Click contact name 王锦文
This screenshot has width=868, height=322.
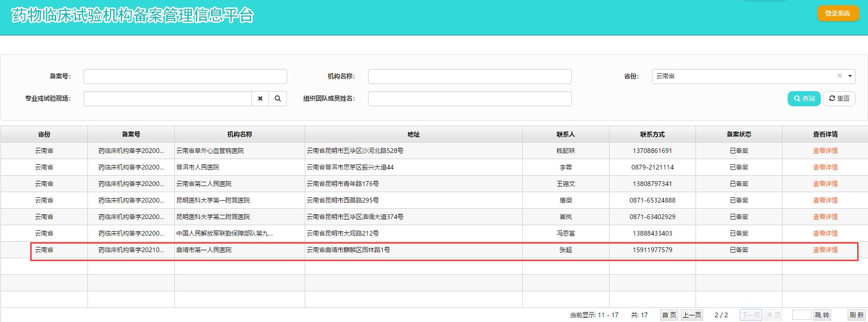click(x=566, y=184)
